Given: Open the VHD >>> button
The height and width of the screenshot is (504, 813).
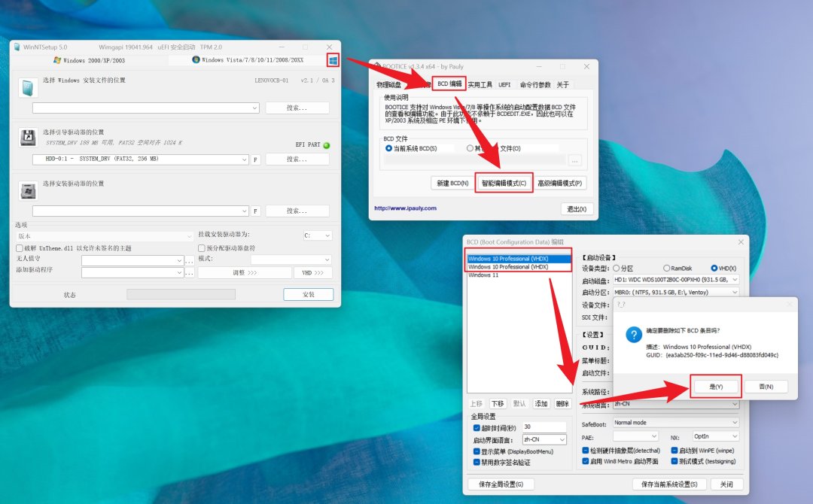Looking at the screenshot, I should pyautogui.click(x=313, y=272).
